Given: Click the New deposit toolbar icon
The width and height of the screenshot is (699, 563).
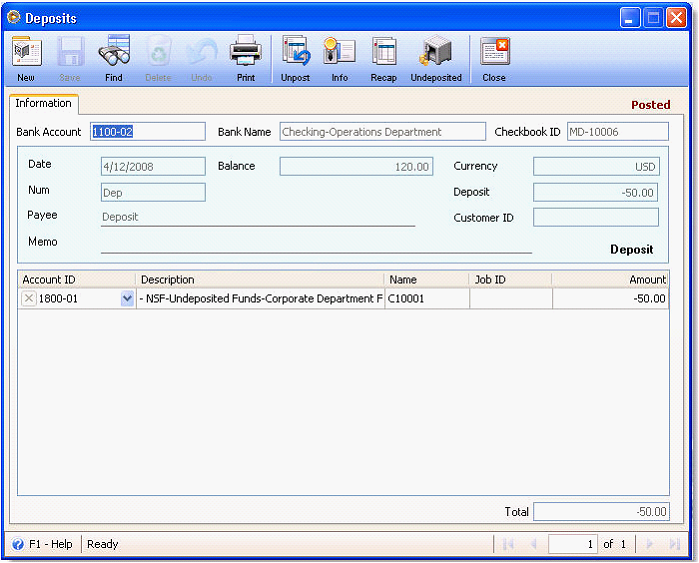Looking at the screenshot, I should tap(26, 52).
